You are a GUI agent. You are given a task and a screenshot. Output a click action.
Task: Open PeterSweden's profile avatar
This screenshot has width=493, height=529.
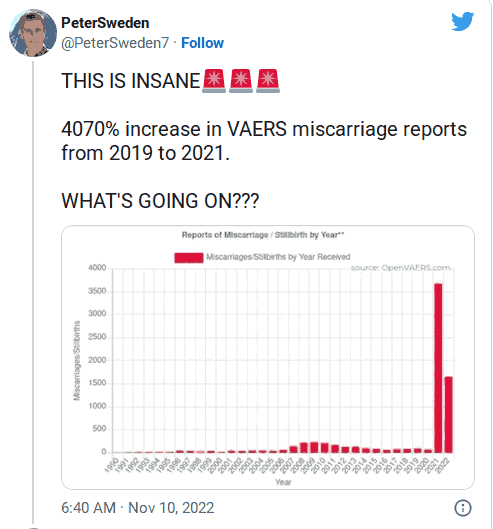[x=33, y=33]
